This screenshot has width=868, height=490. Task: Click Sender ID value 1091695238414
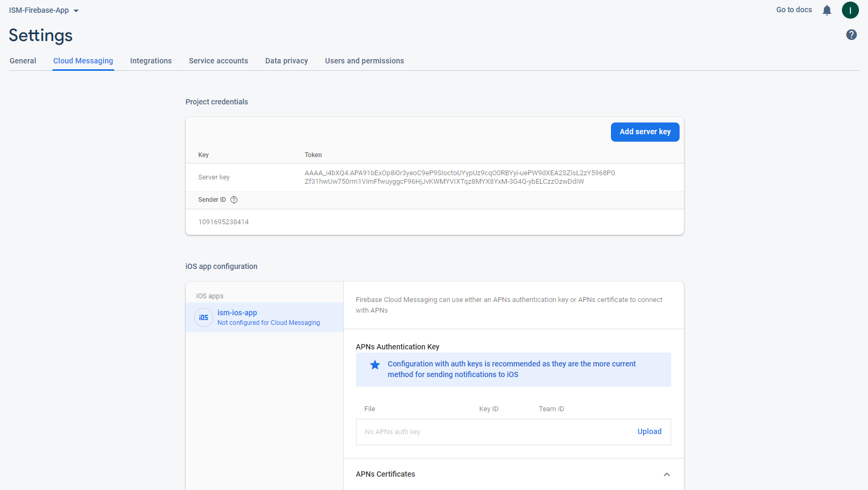[224, 222]
